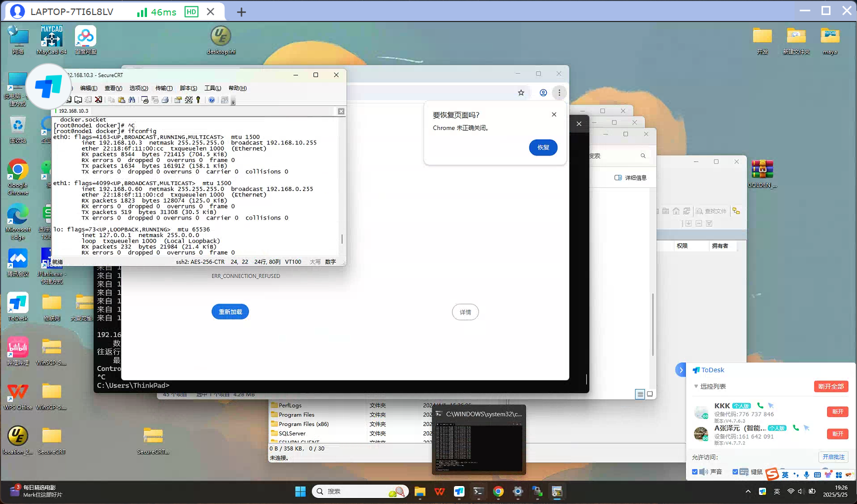Click 恢复 button in Chrome restore popup
Viewport: 857px width, 504px height.
[x=543, y=147]
